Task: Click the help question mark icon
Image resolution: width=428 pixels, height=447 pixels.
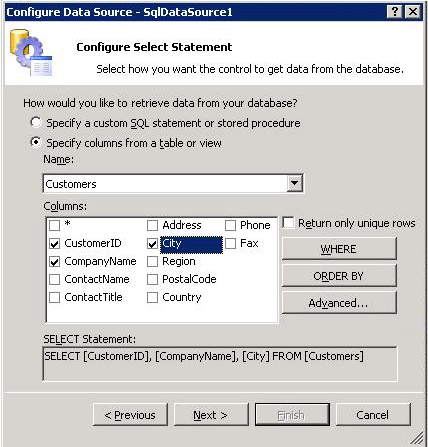Action: [x=395, y=12]
